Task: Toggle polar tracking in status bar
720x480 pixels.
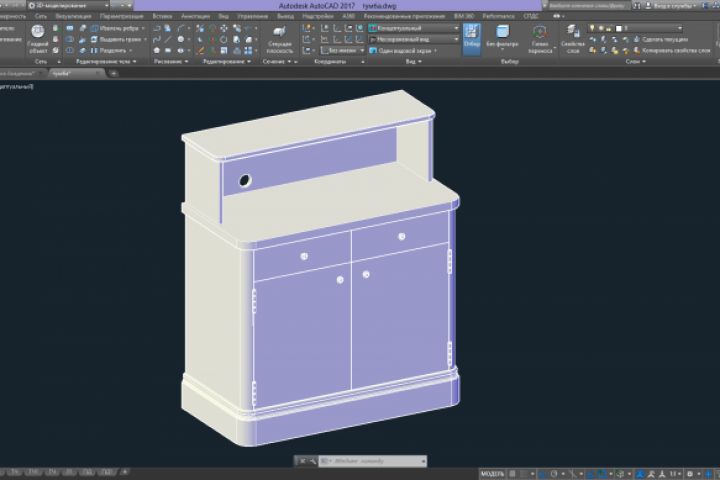Action: point(554,474)
